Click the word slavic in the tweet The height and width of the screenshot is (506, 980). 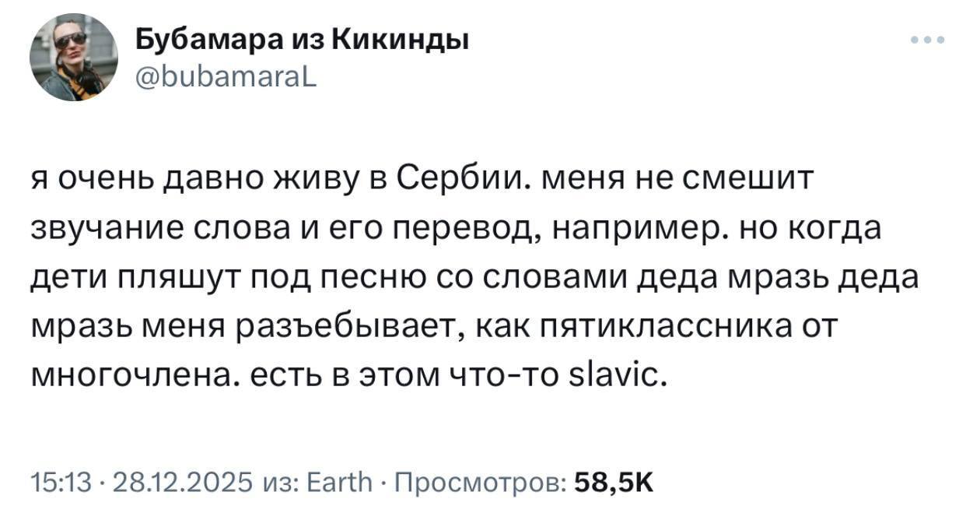628,376
